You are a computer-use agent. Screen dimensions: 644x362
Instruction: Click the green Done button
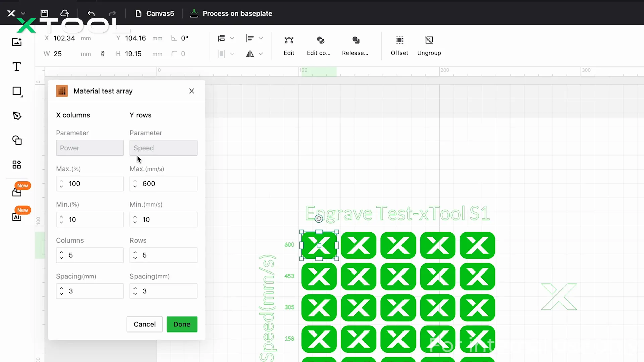click(182, 324)
